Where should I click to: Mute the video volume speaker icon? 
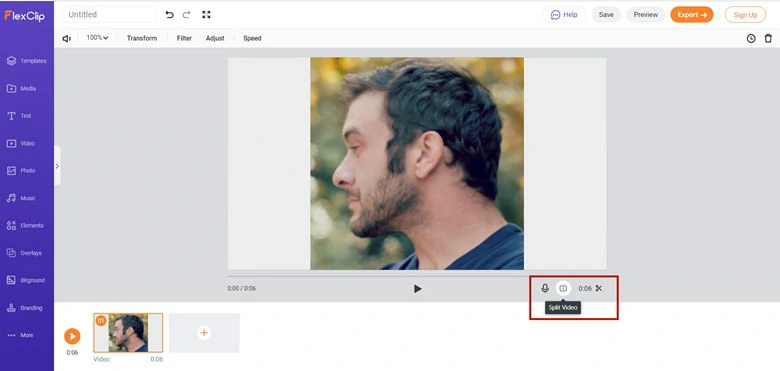tap(67, 38)
